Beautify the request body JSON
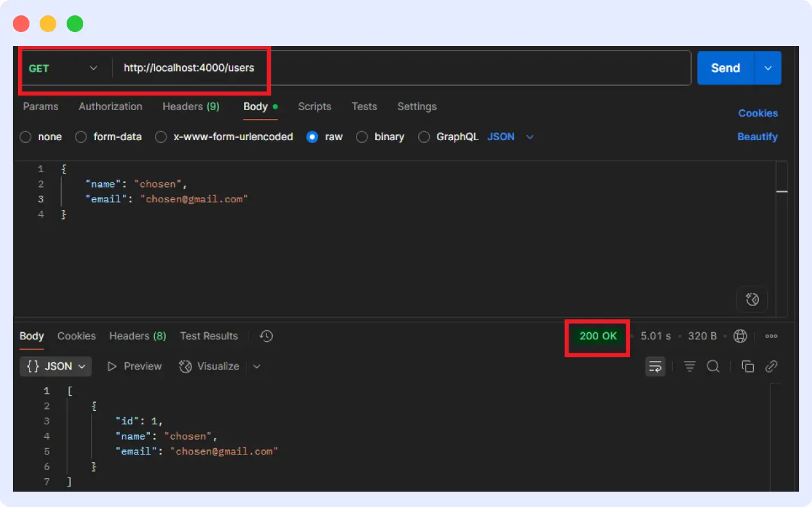 pos(758,136)
